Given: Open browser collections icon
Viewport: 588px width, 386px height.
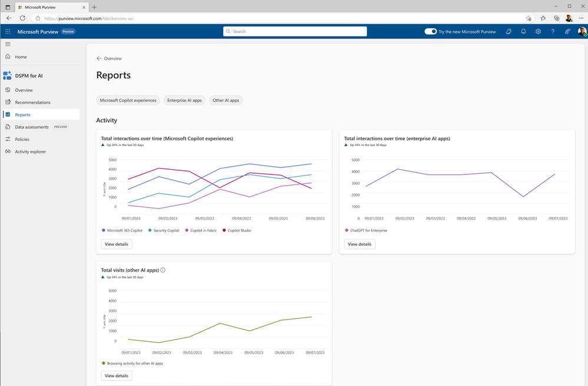Looking at the screenshot, I should (x=556, y=18).
